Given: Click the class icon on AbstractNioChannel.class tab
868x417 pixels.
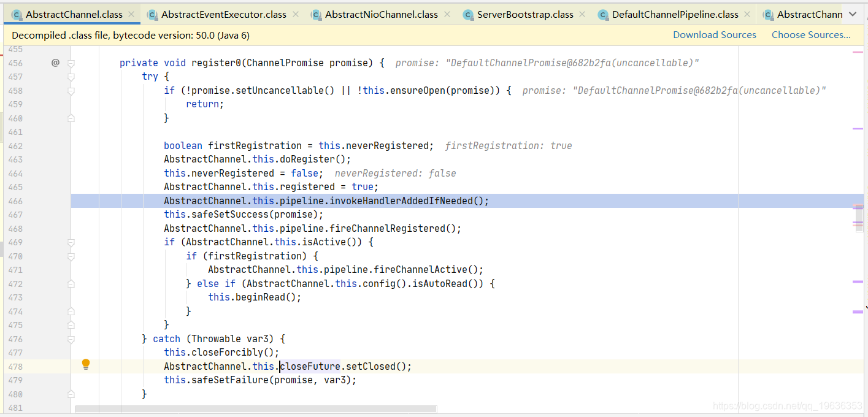Looking at the screenshot, I should (316, 15).
